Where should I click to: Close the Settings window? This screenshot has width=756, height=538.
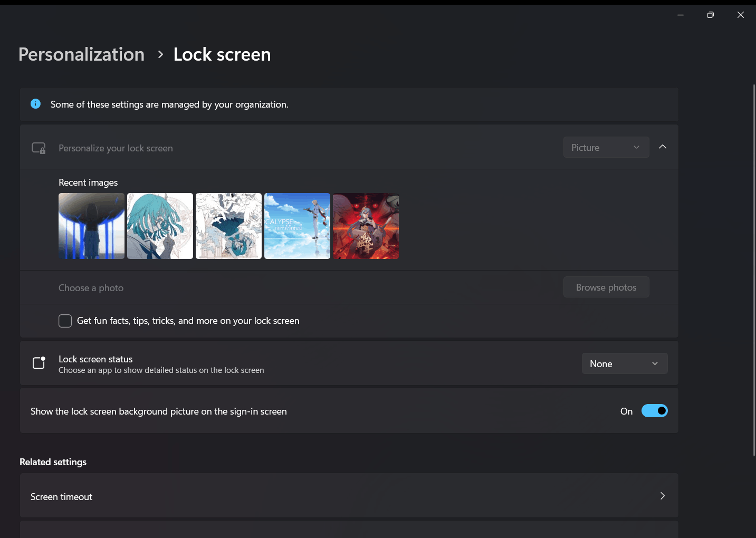741,15
